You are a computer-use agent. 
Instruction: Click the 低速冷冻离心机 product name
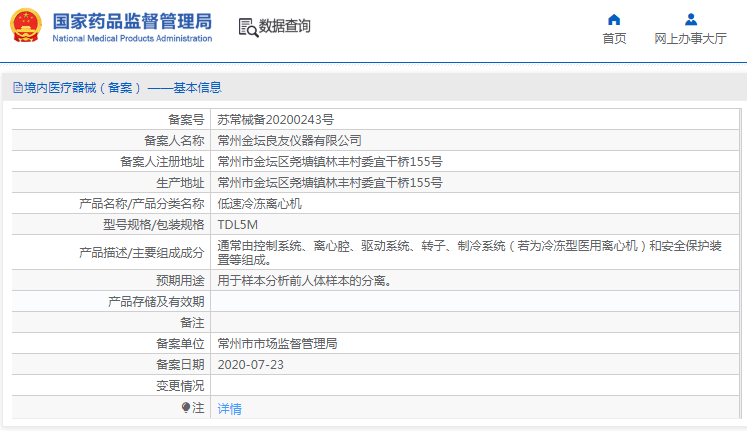coord(260,203)
